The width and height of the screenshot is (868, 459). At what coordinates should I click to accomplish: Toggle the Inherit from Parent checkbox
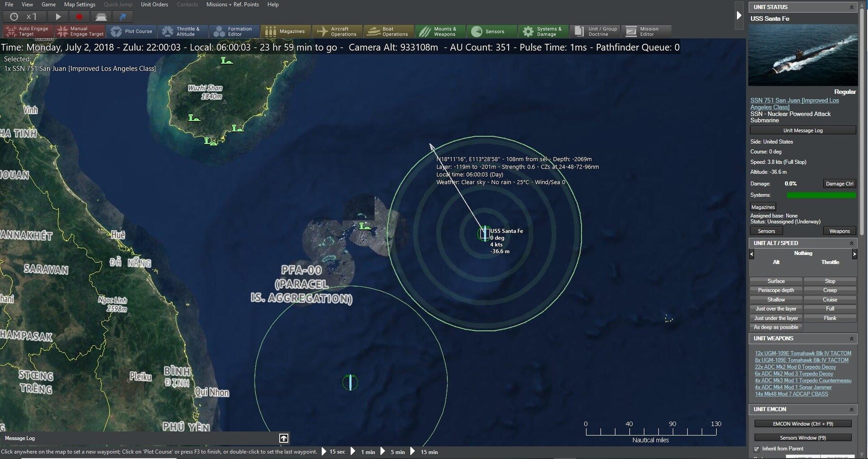pyautogui.click(x=756, y=449)
